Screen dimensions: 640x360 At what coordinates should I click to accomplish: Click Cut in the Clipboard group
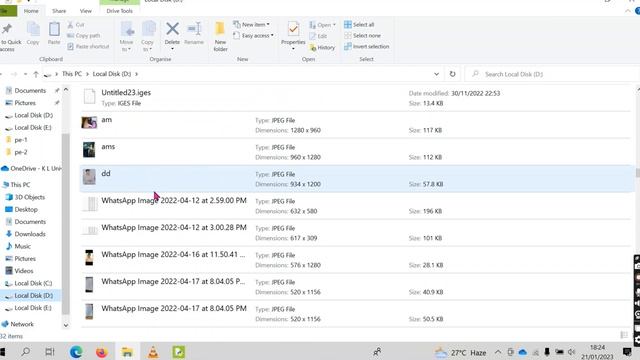[76, 25]
